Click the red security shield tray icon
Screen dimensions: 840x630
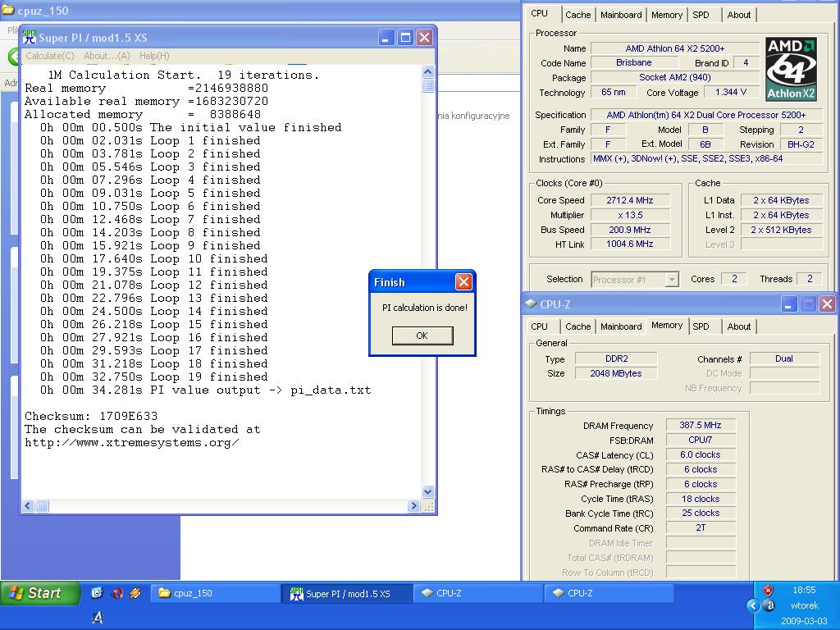click(x=769, y=591)
